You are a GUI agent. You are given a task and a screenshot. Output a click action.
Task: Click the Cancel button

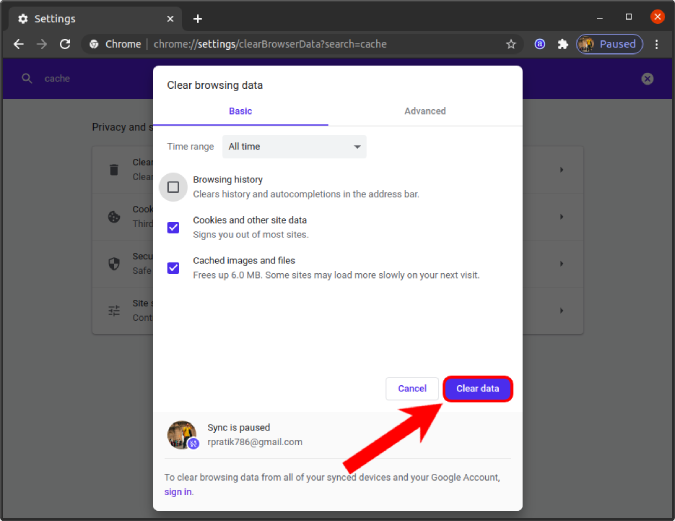(x=412, y=388)
